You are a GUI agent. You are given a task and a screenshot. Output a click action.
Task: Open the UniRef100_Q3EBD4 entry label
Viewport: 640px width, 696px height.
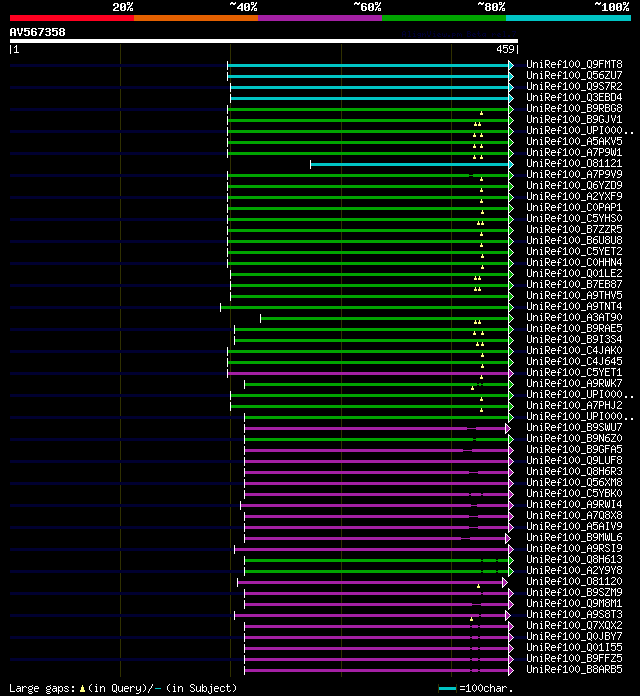click(x=574, y=98)
